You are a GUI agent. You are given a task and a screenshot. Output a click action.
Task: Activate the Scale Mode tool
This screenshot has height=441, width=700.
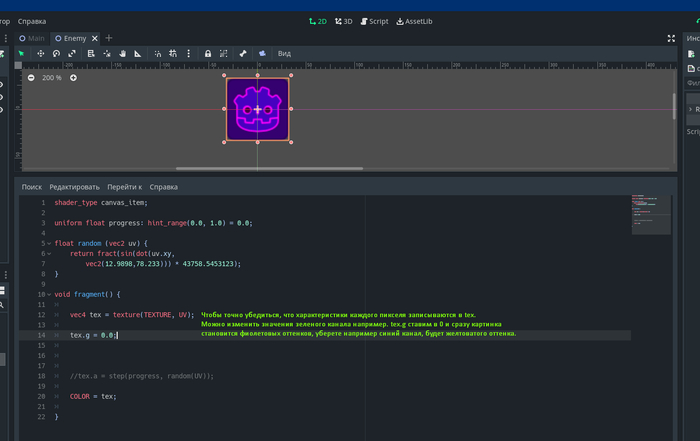pyautogui.click(x=73, y=53)
